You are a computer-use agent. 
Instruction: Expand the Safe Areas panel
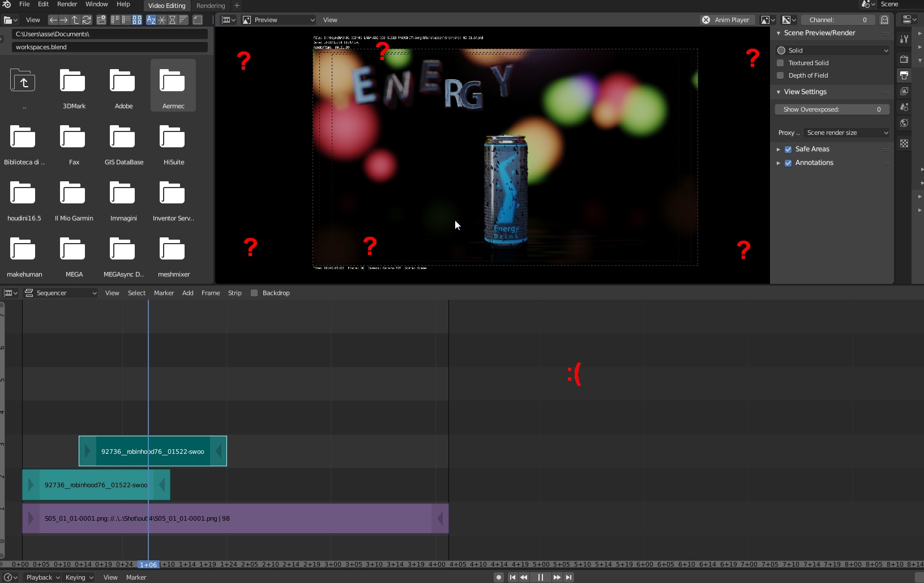[x=778, y=149]
